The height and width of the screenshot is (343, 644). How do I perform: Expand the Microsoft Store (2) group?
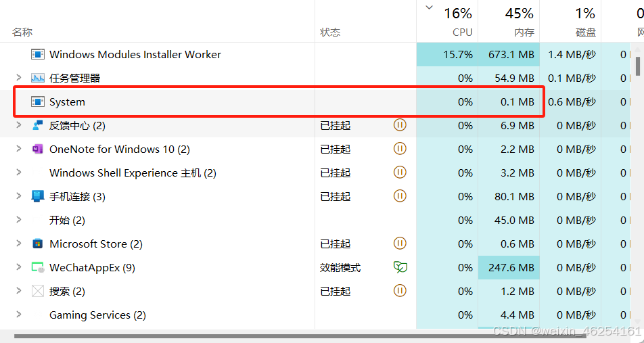[x=18, y=243]
